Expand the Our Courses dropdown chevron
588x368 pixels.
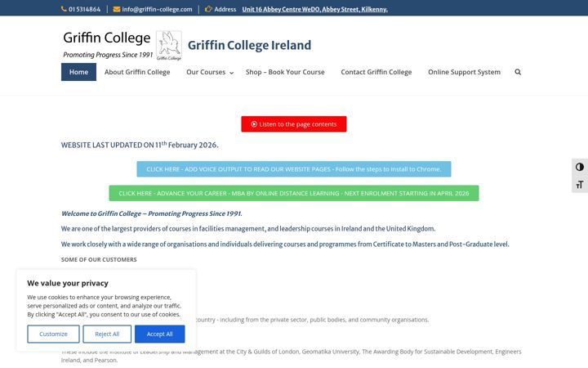pos(231,73)
